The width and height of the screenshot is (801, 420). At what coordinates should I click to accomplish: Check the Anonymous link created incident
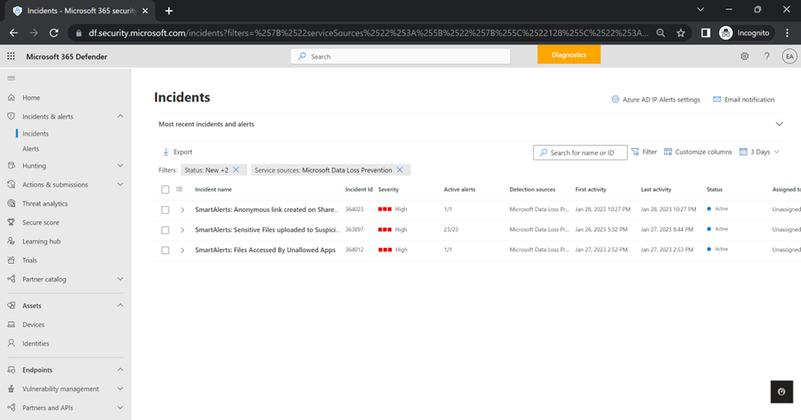tap(165, 210)
